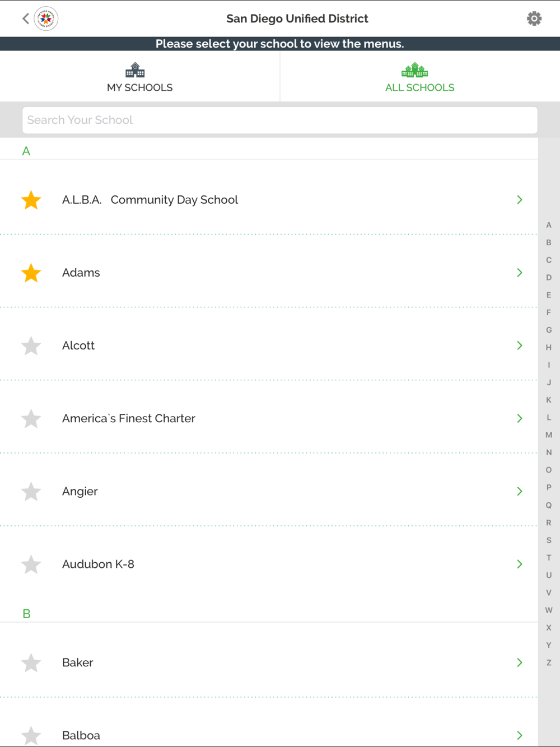560x747 pixels.
Task: Focus the Search Your School field
Action: 280,120
